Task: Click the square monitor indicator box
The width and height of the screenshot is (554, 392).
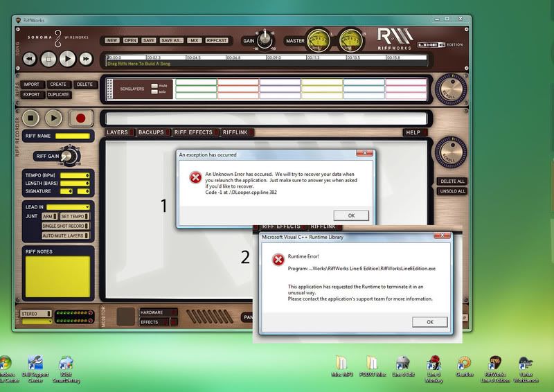Action: coord(126,316)
